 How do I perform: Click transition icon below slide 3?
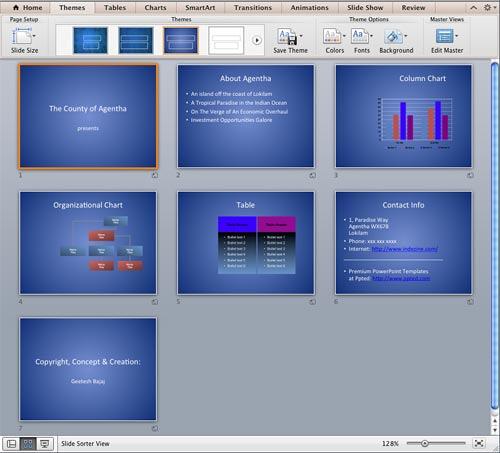pos(470,175)
